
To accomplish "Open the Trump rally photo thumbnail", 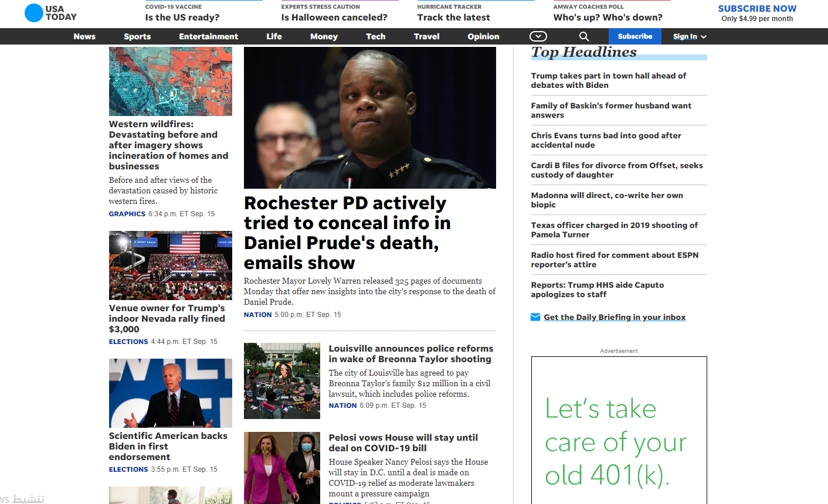I will pyautogui.click(x=171, y=265).
